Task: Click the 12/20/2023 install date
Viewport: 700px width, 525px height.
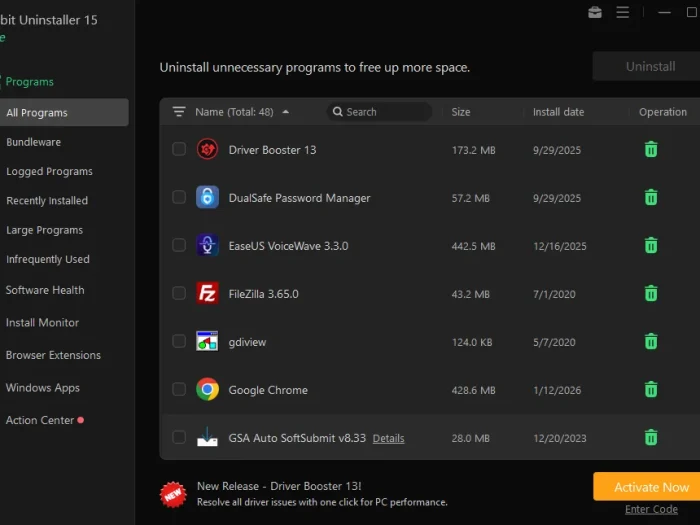Action: 560,438
